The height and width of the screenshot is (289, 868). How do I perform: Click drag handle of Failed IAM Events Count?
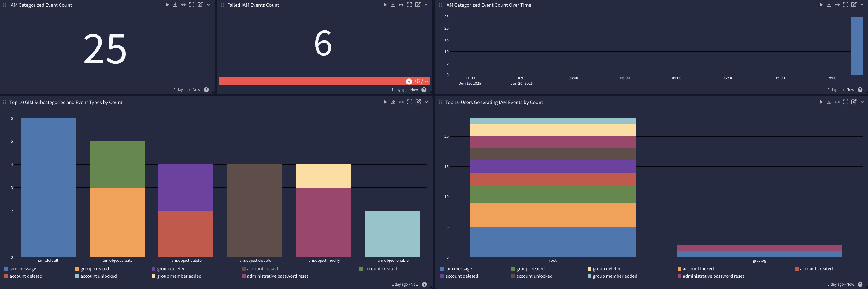pyautogui.click(x=222, y=5)
